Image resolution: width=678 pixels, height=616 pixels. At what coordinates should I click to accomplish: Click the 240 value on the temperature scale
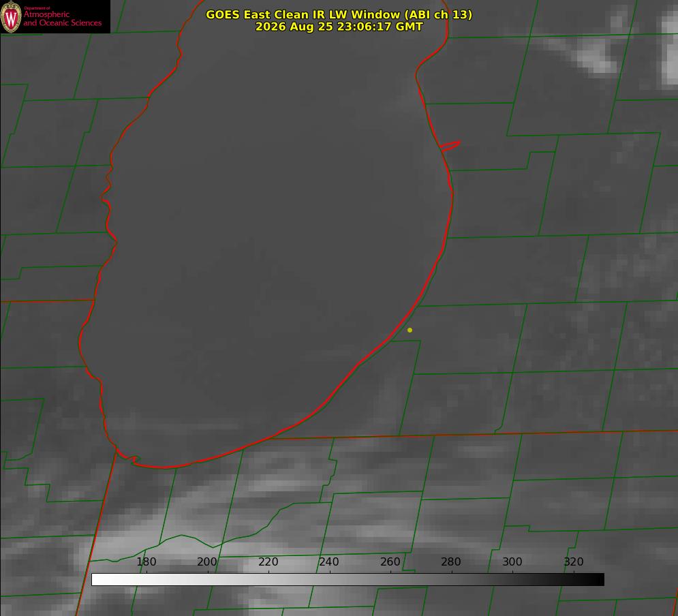coord(329,561)
